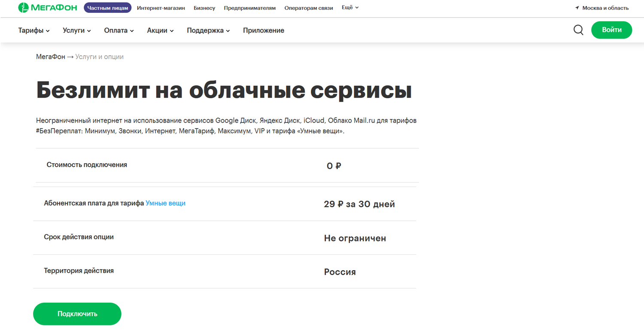The width and height of the screenshot is (644, 334).
Task: Click the location arrow icon near Москва
Action: (577, 8)
